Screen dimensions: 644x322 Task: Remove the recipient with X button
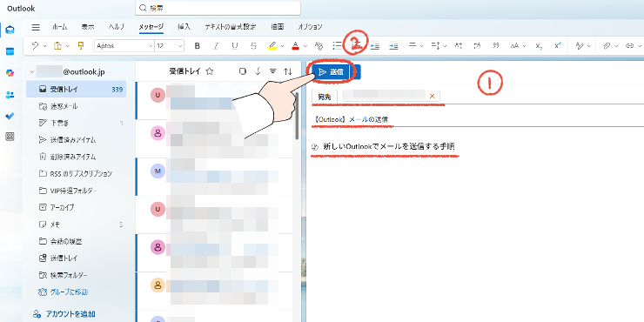pos(432,96)
